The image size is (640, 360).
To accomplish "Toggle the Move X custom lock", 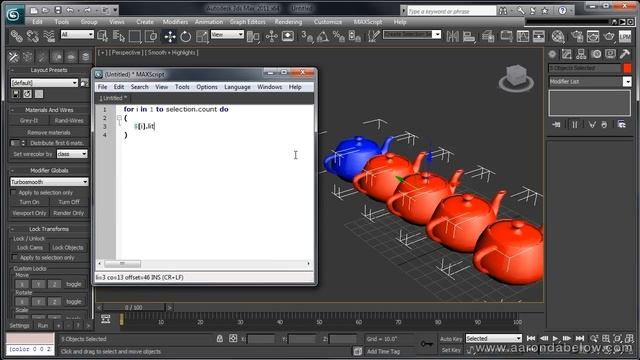I will [x=22, y=284].
